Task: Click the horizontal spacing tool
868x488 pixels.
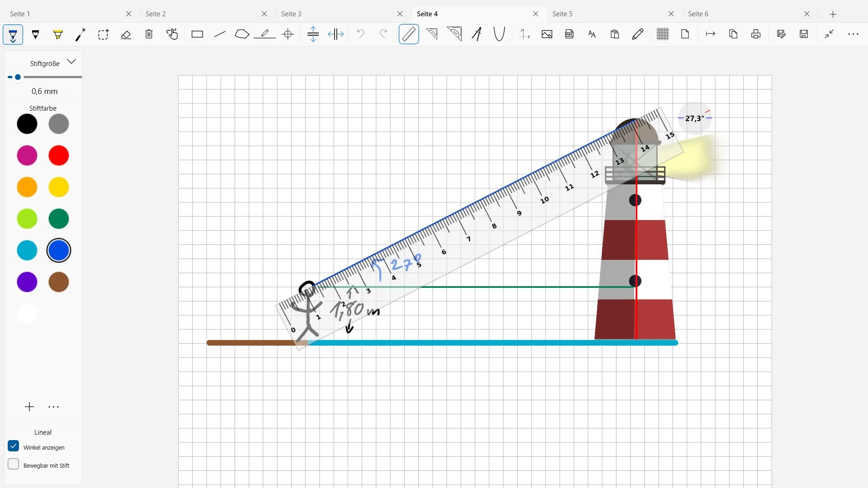Action: click(336, 34)
